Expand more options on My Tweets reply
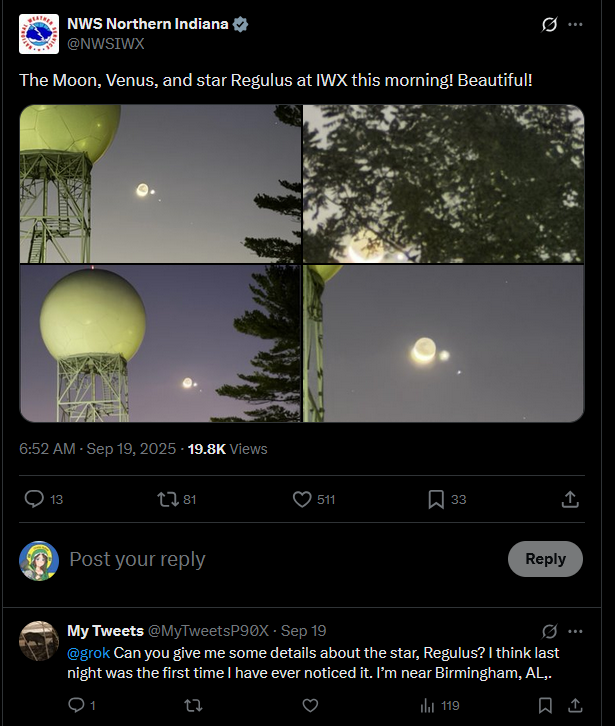This screenshot has width=615, height=726. tap(575, 631)
